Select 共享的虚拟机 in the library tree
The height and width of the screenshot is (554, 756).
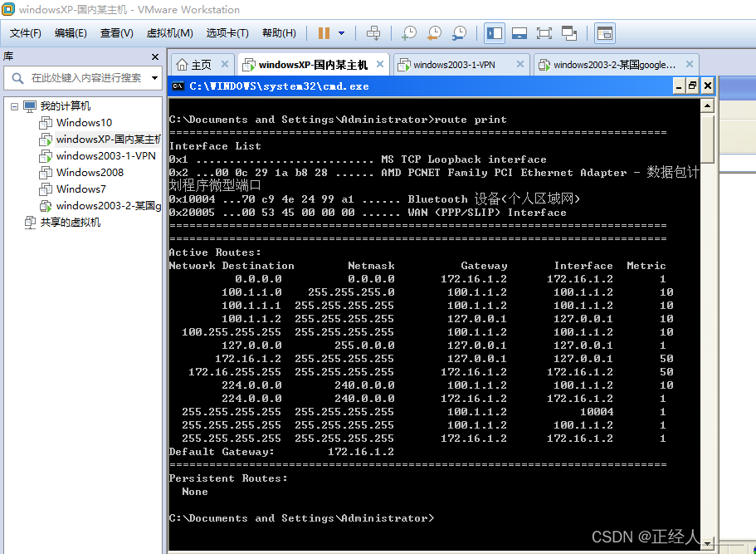pos(71,222)
